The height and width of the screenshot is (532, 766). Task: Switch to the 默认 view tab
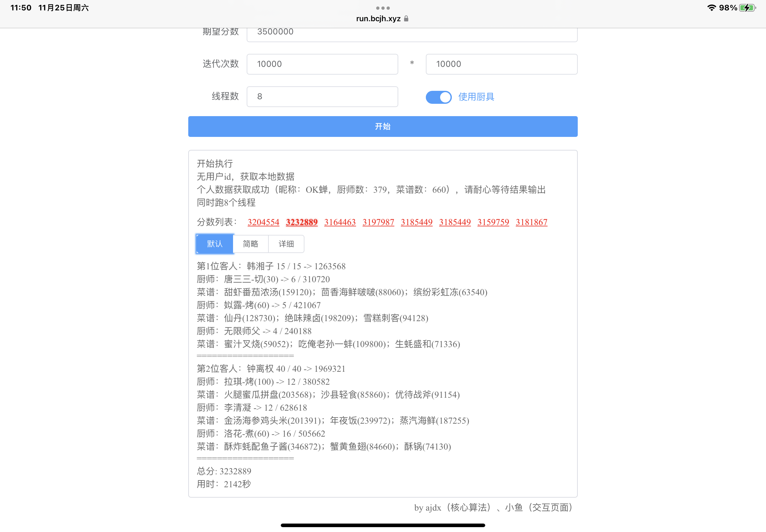pos(215,244)
